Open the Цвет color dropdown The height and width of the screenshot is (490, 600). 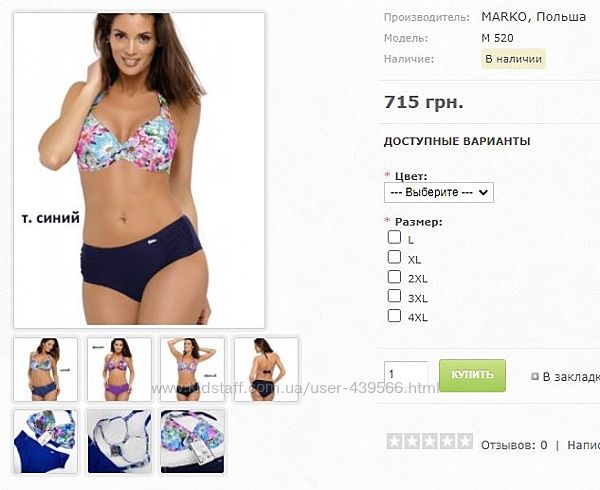439,192
